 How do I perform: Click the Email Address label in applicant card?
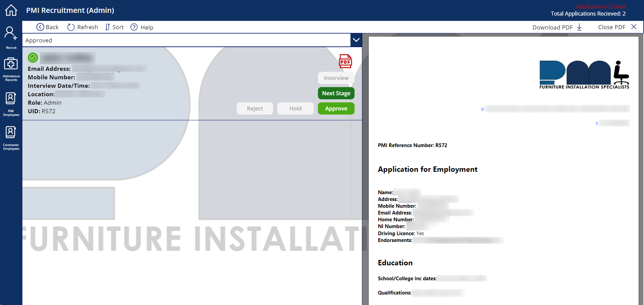(x=49, y=69)
